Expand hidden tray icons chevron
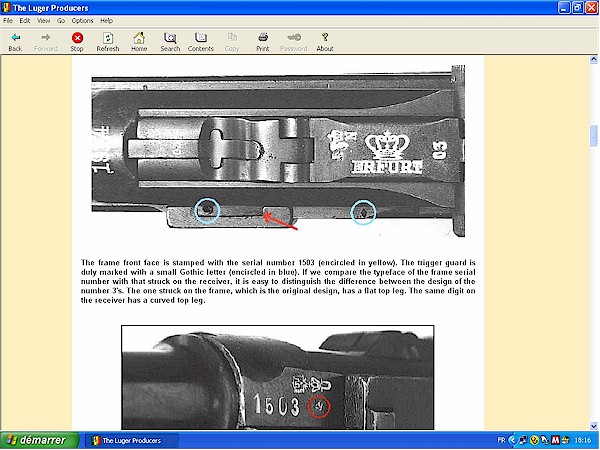This screenshot has height=450, width=600. tap(513, 440)
